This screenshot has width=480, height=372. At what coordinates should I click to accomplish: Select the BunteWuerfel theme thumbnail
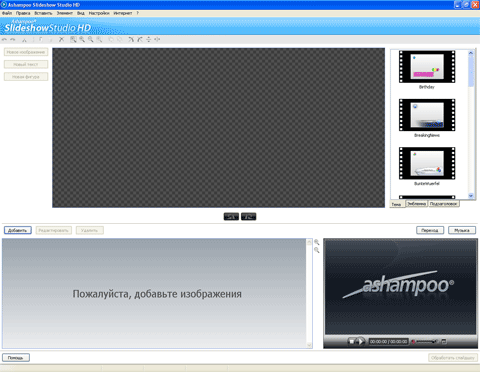tap(427, 163)
